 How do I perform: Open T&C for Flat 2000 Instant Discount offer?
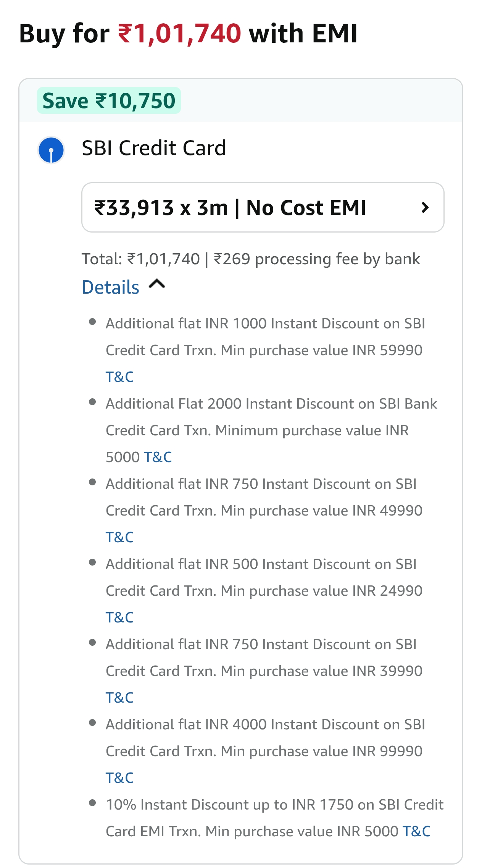pyautogui.click(x=158, y=457)
